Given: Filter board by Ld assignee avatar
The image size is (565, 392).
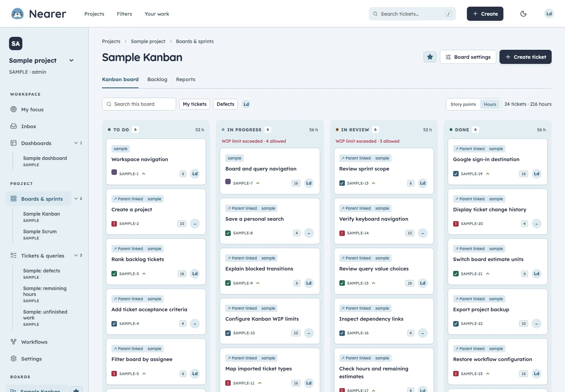Looking at the screenshot, I should (246, 104).
